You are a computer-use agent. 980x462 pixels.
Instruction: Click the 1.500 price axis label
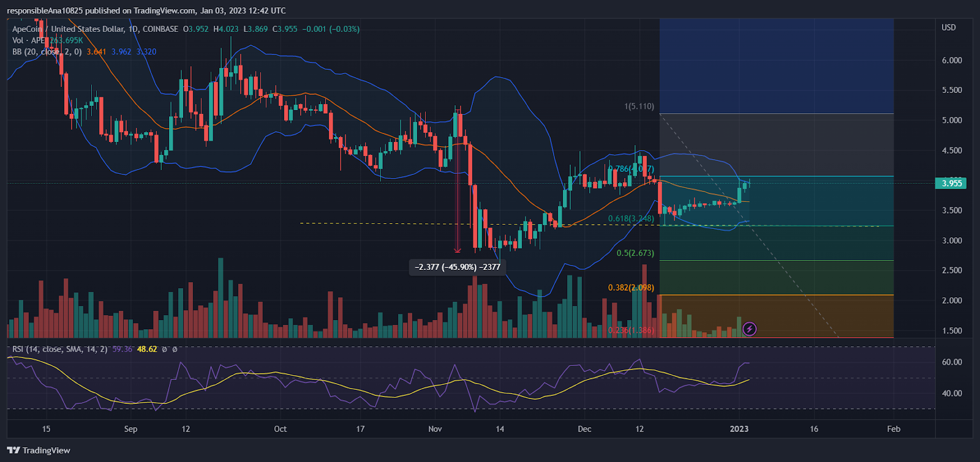(952, 331)
